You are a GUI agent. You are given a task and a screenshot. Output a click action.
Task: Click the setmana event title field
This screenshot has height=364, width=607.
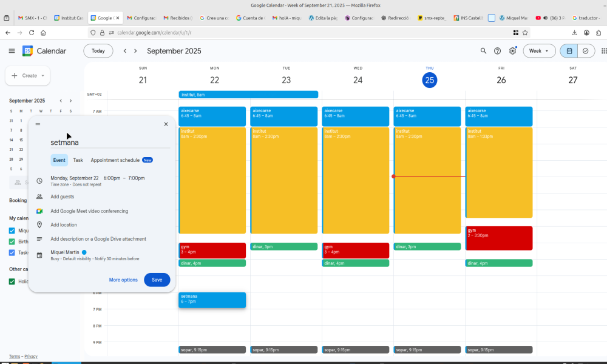tap(109, 142)
